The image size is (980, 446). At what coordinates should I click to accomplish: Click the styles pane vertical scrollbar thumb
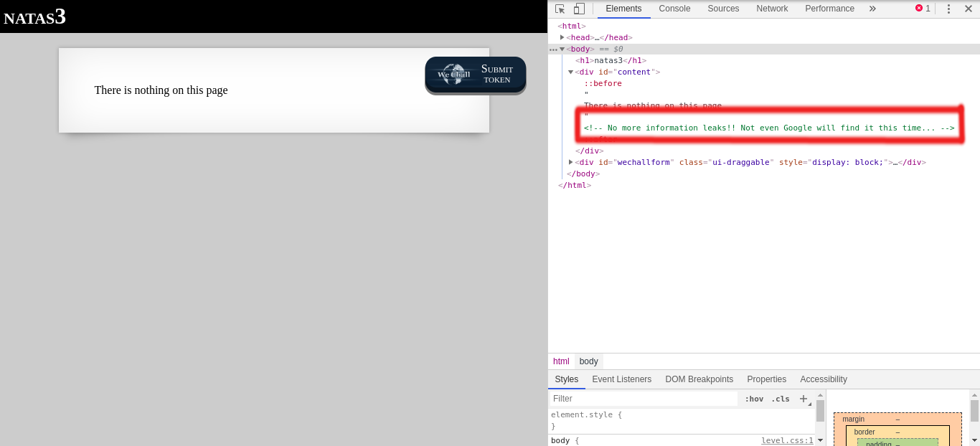coord(820,411)
